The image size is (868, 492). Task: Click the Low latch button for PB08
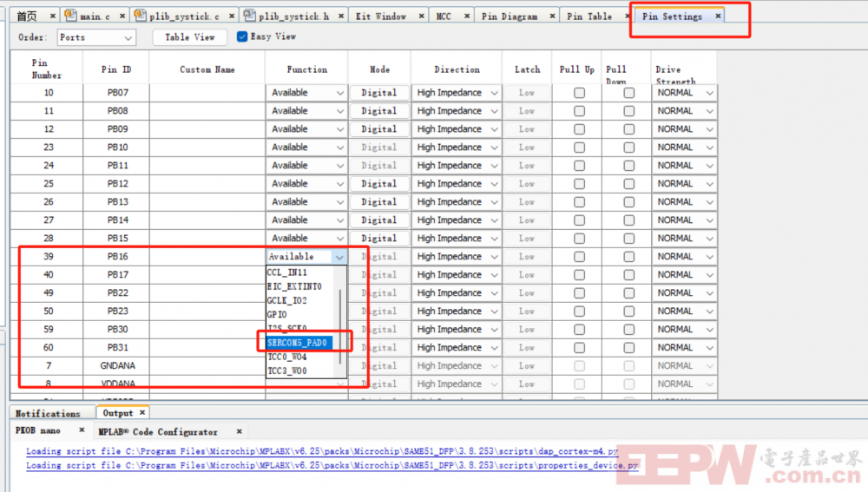(x=527, y=111)
